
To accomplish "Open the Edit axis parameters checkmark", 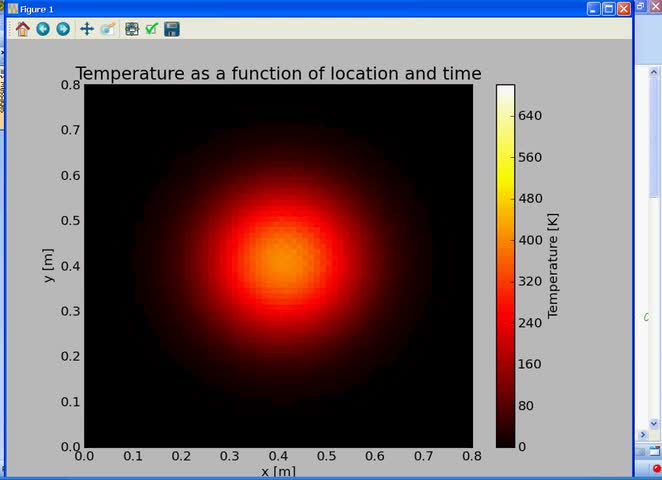I will tap(152, 29).
